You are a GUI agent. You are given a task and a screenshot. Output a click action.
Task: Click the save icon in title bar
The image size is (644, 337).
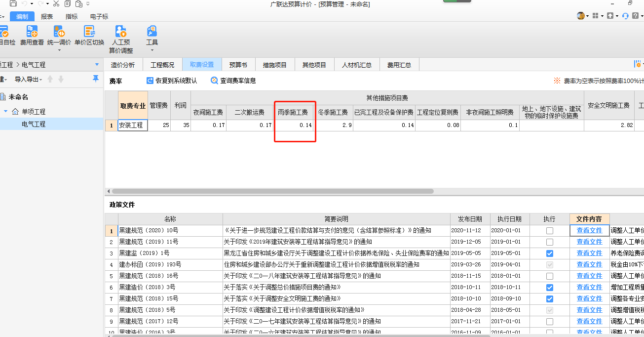point(13,4)
